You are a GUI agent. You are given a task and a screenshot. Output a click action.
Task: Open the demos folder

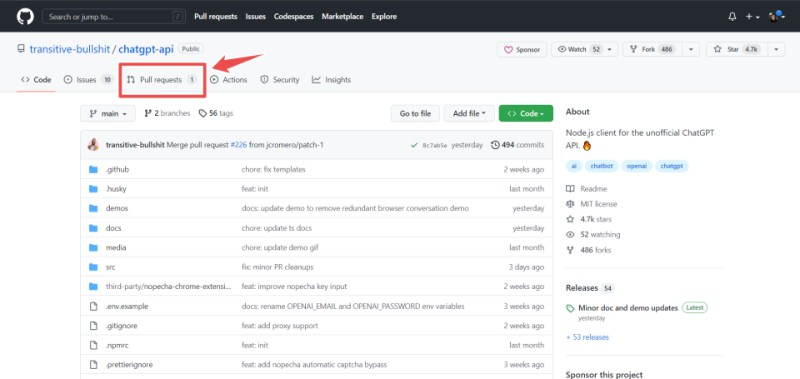(x=117, y=208)
